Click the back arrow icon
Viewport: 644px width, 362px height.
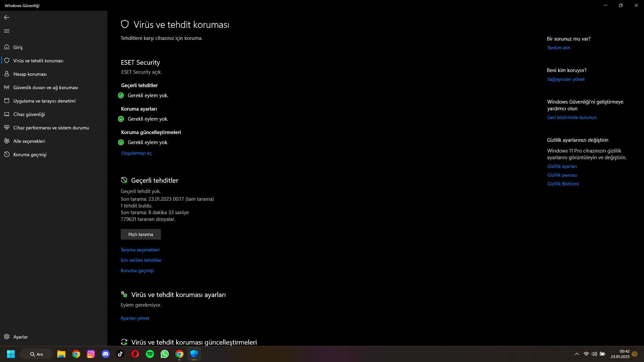click(7, 17)
